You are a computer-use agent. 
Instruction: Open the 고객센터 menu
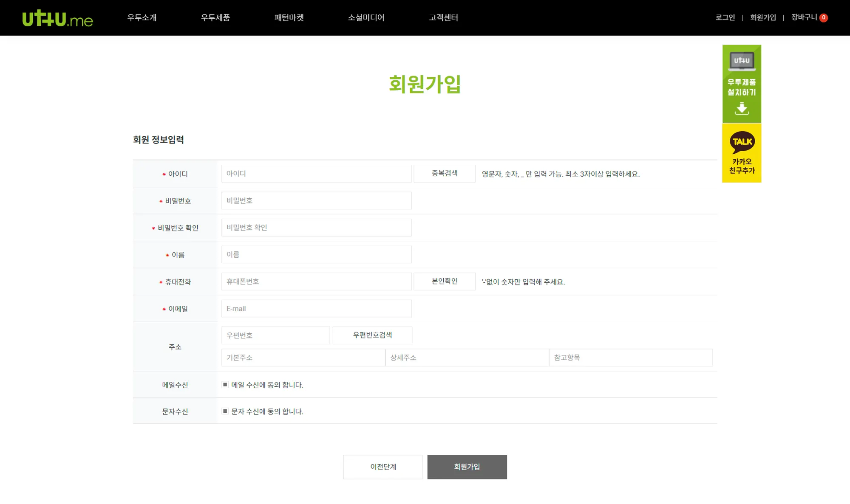(x=443, y=17)
